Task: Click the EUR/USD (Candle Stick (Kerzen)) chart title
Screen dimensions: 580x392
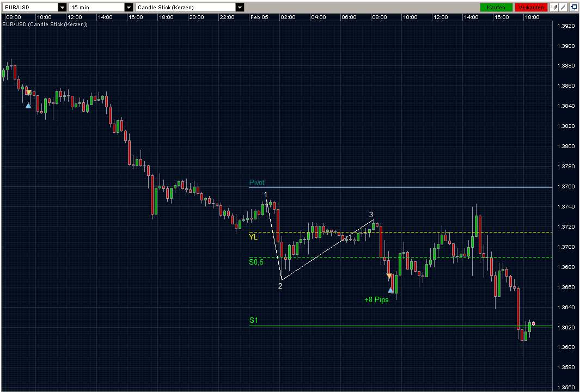Action: click(45, 24)
